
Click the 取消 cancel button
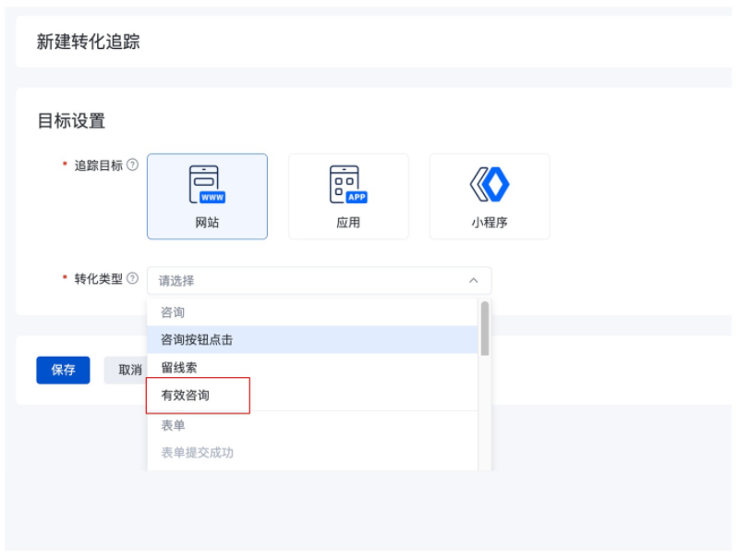click(129, 370)
